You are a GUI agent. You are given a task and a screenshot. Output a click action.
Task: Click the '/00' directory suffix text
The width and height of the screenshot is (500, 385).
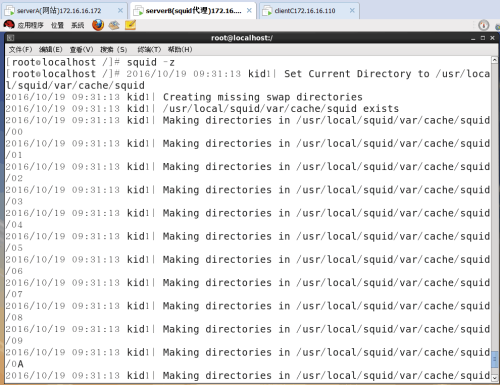pos(14,132)
